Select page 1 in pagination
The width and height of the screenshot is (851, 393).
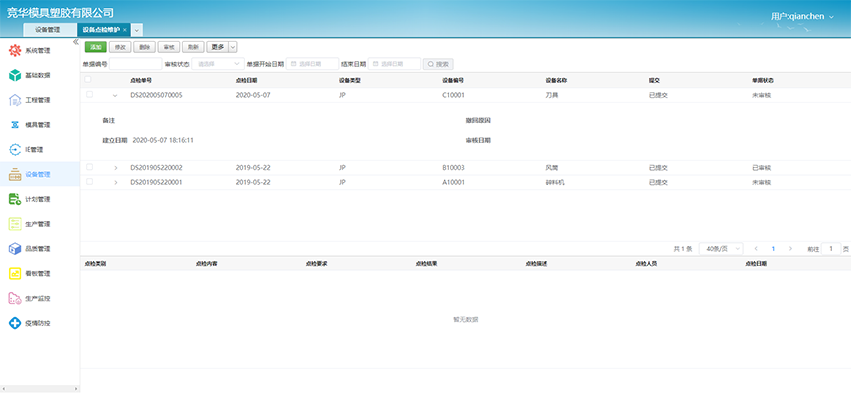(x=773, y=249)
